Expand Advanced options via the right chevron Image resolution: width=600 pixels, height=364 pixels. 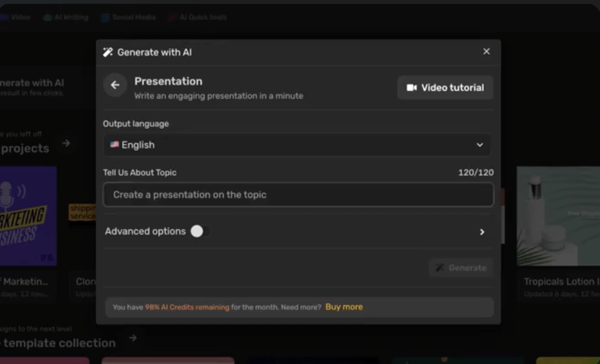click(482, 231)
